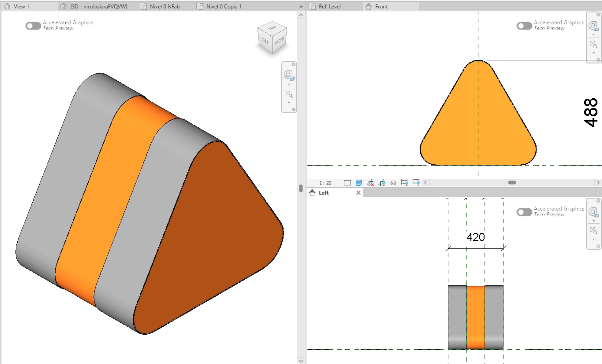
Task: Click the Front view horizontal scrollbar thumb
Action: [x=512, y=182]
